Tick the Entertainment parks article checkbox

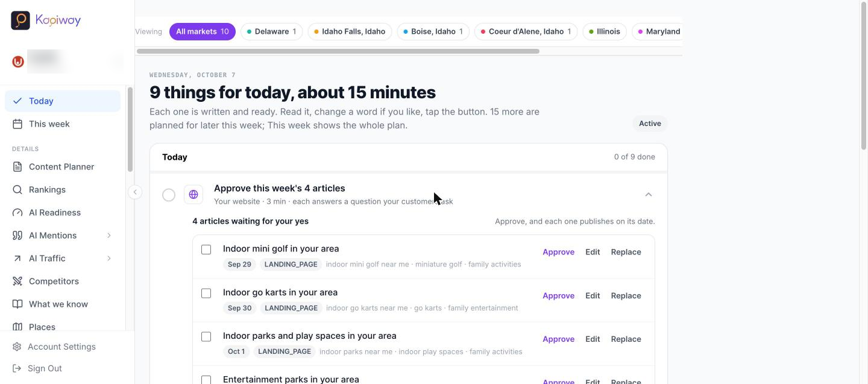pos(206,380)
